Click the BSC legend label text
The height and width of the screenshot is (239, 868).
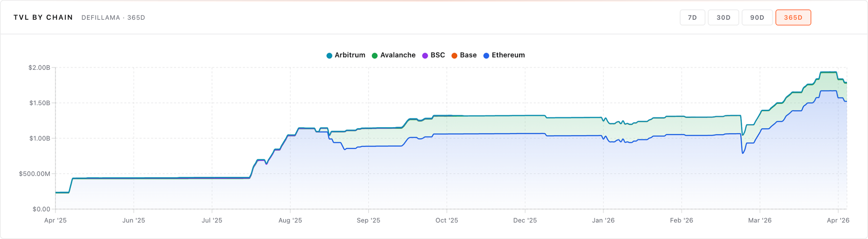(437, 55)
